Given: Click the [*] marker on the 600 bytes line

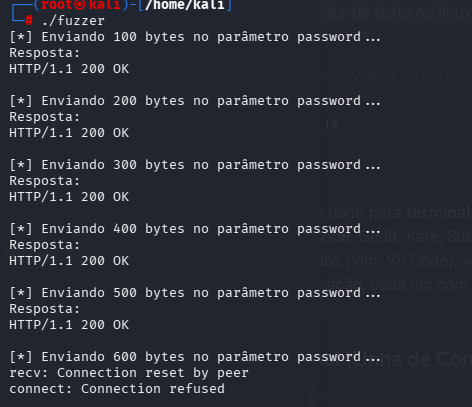Looking at the screenshot, I should (x=21, y=357).
